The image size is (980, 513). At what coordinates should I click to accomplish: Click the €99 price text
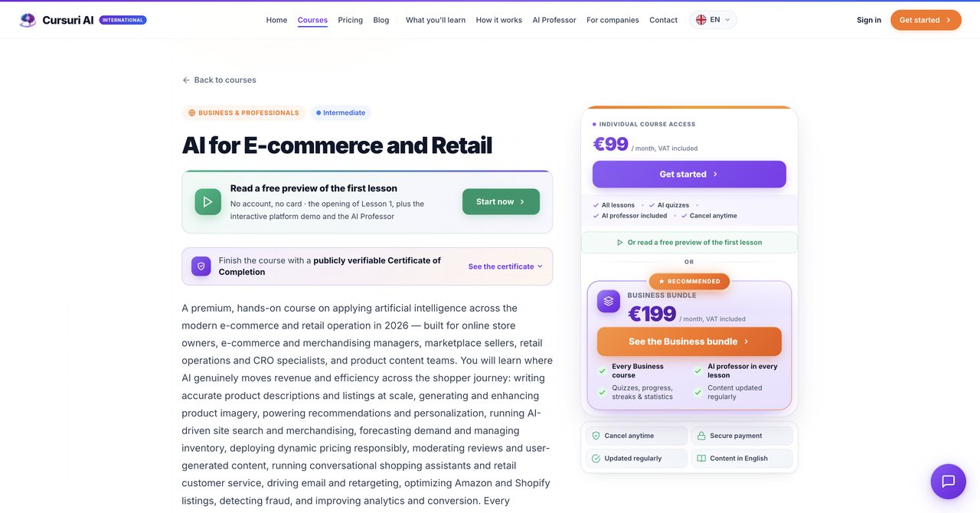610,144
